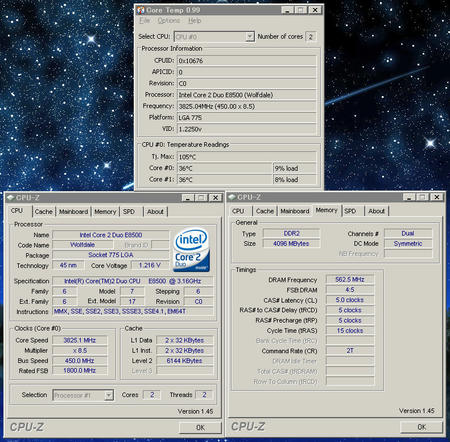This screenshot has width=450, height=442.
Task: Open the Processor #1 selection dropdown
Action: click(x=109, y=395)
